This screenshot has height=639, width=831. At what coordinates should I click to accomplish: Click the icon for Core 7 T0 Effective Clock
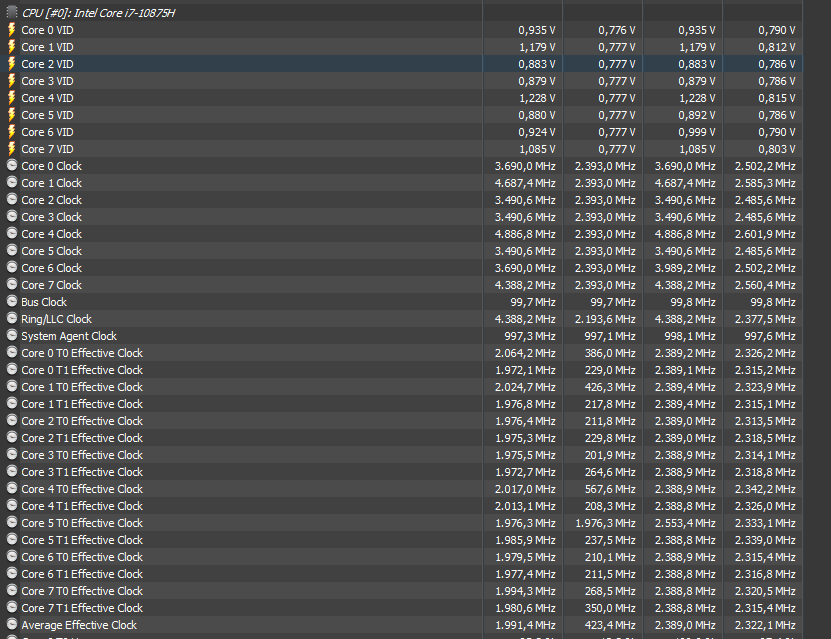(12, 590)
